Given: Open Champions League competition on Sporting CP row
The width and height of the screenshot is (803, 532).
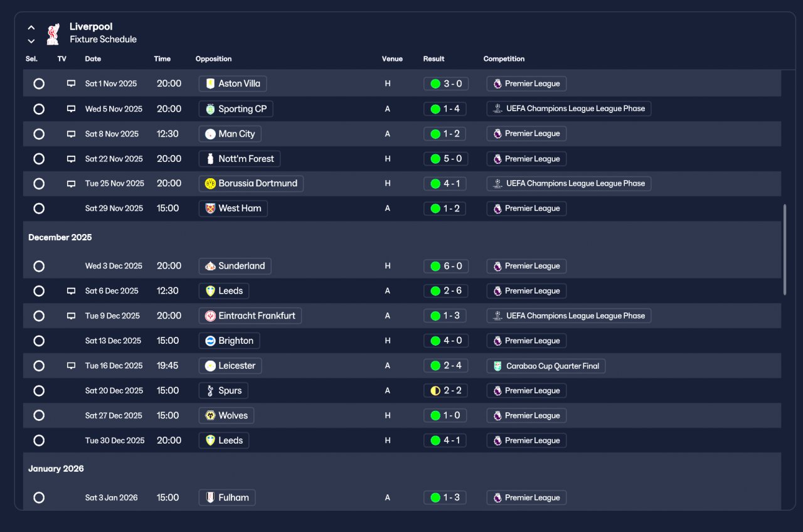Looking at the screenshot, I should (568, 109).
